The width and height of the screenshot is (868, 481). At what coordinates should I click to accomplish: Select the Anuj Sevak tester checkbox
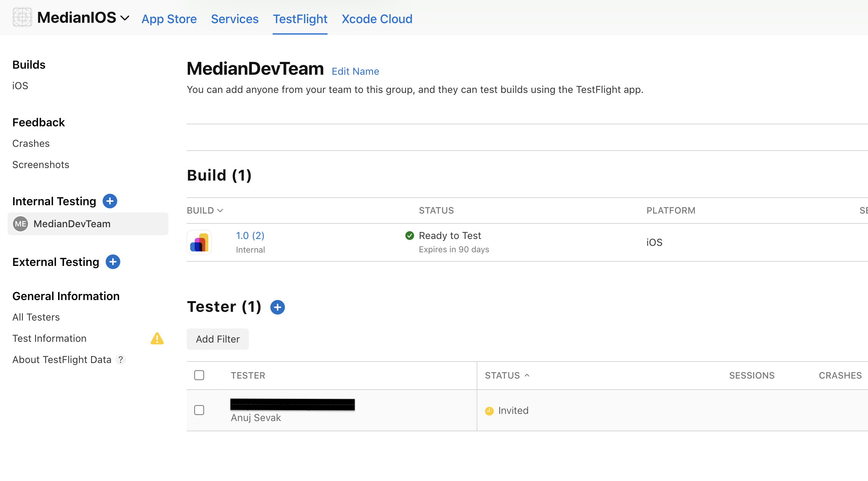(x=199, y=410)
